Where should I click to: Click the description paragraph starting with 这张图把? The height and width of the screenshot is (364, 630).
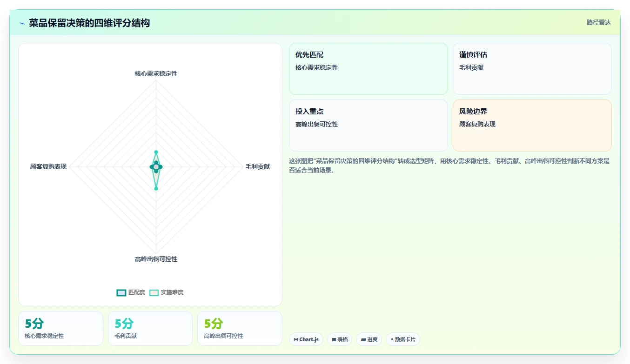click(x=449, y=165)
